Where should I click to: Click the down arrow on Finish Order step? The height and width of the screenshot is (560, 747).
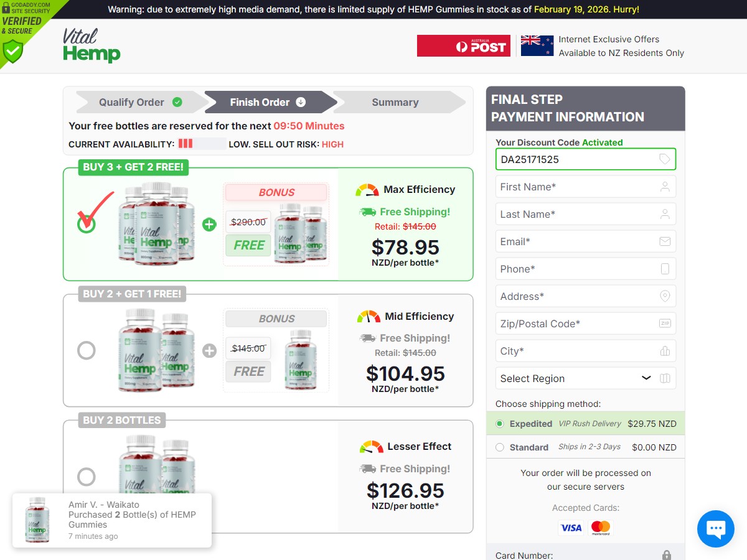(302, 102)
